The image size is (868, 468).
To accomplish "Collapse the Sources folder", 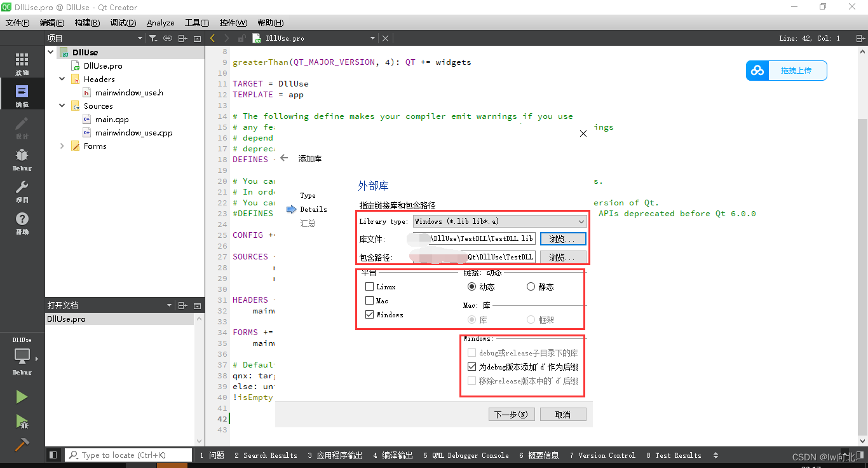I will 62,106.
